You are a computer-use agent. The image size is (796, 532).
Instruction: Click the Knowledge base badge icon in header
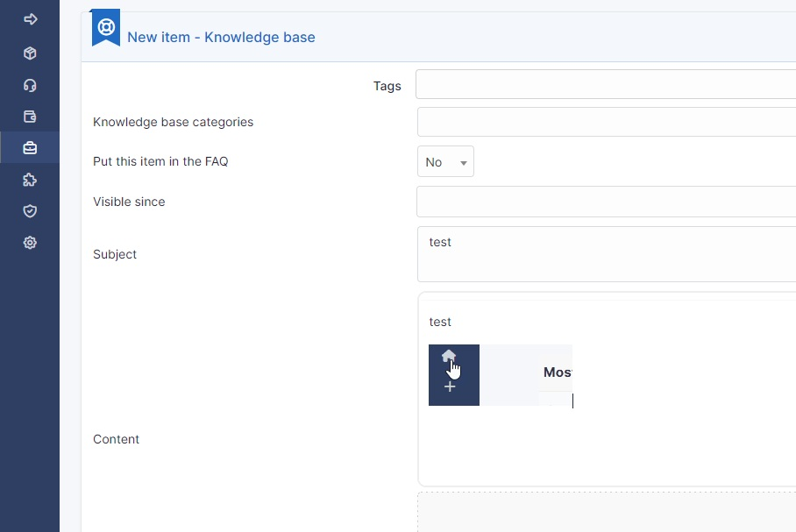tap(105, 27)
